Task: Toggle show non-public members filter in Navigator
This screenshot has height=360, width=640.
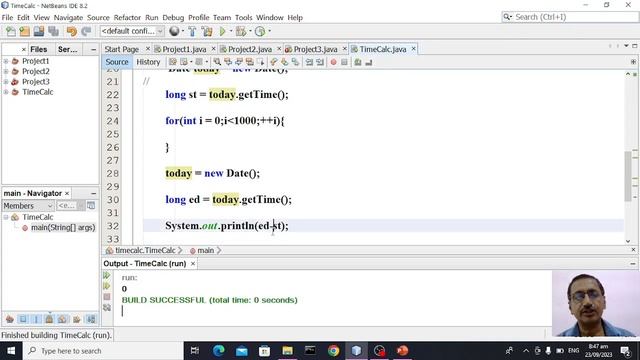Action: 49,319
